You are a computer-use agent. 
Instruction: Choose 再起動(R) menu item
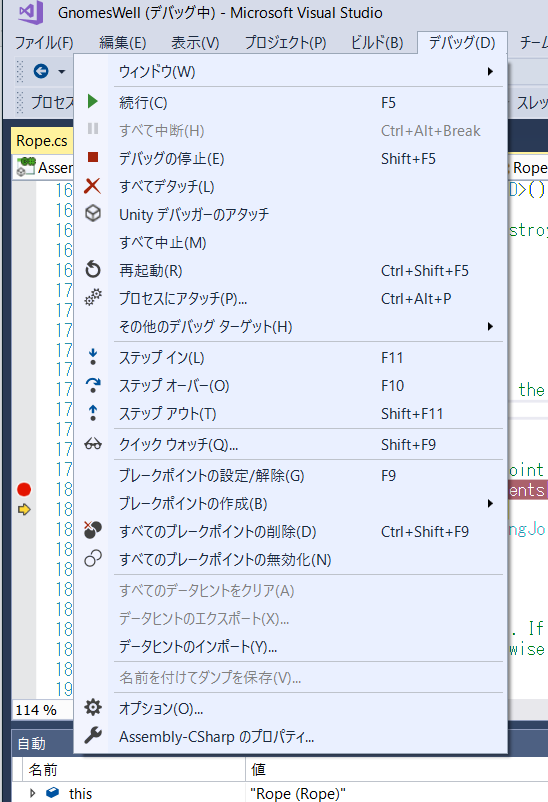[291, 270]
